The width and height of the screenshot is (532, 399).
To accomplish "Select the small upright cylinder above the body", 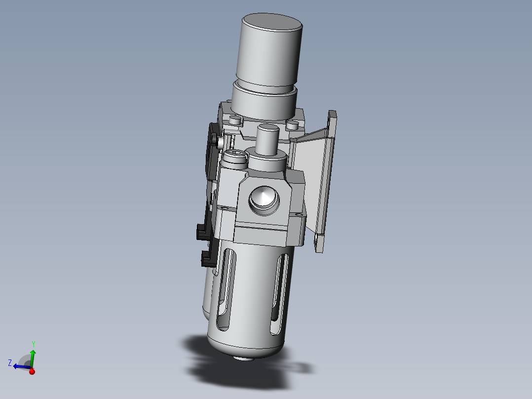I will (x=267, y=140).
